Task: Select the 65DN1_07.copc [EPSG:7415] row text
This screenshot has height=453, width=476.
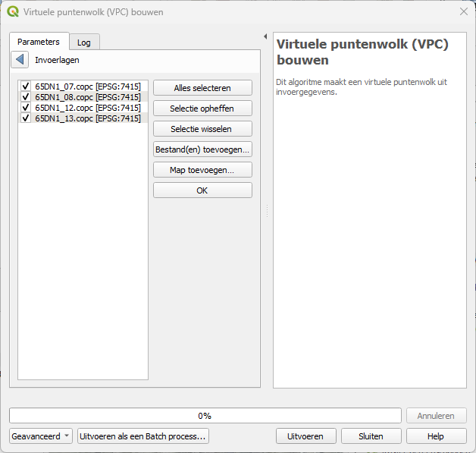Action: tap(88, 87)
